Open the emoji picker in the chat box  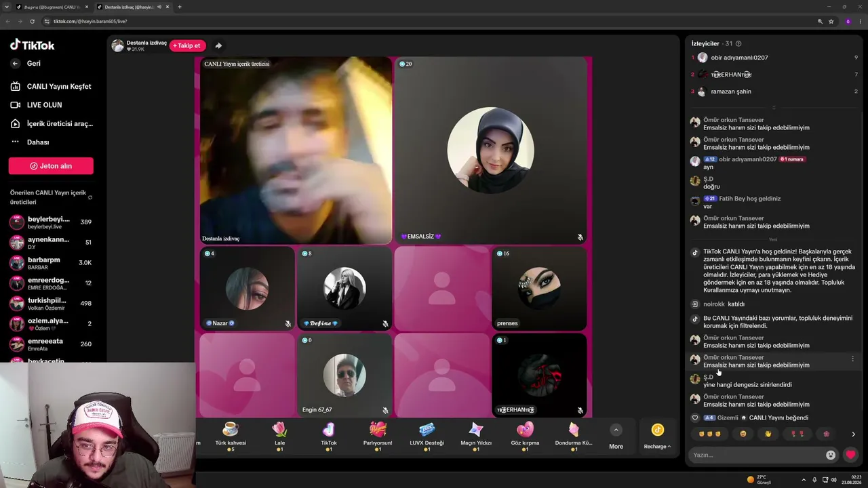[x=831, y=455]
